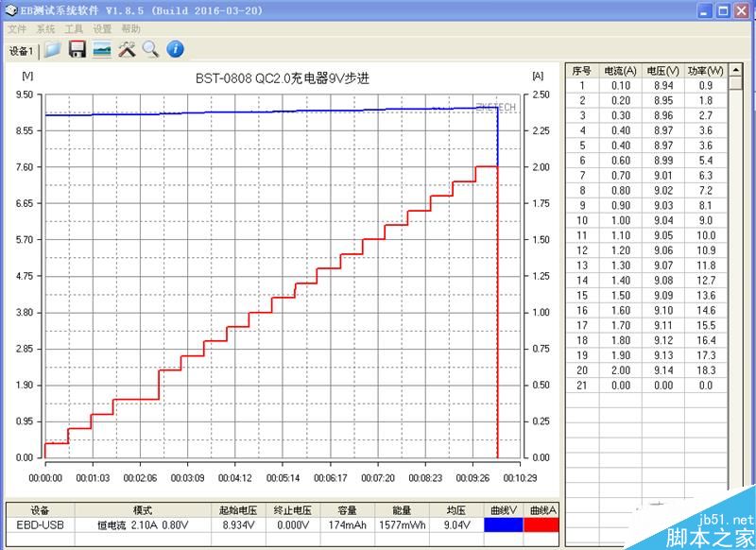756x550 pixels.
Task: Click the 5.4 power cell in row 6
Action: pyautogui.click(x=705, y=161)
